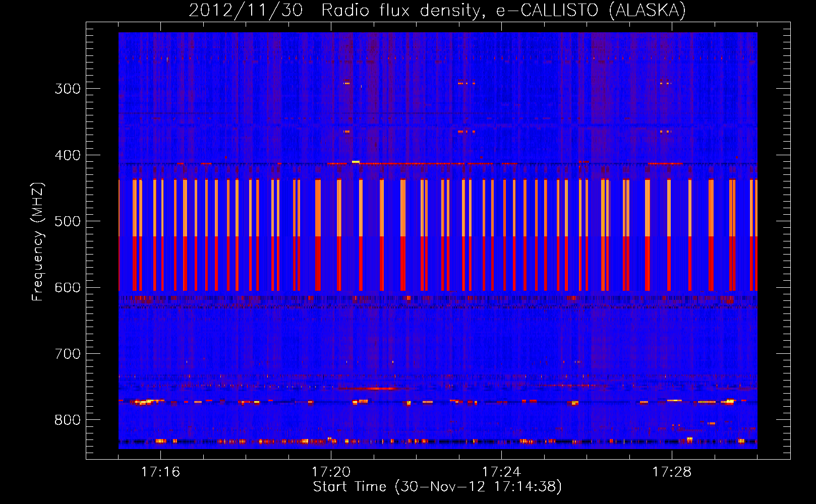Click the date "2012/11/30" in the title
This screenshot has width=816, height=504.
(246, 10)
